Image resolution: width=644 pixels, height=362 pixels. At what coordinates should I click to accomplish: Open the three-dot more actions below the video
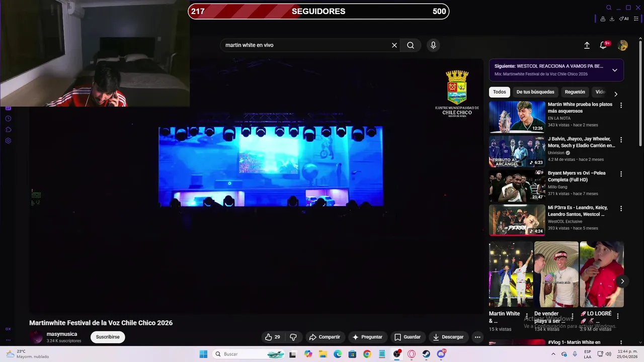(x=477, y=337)
